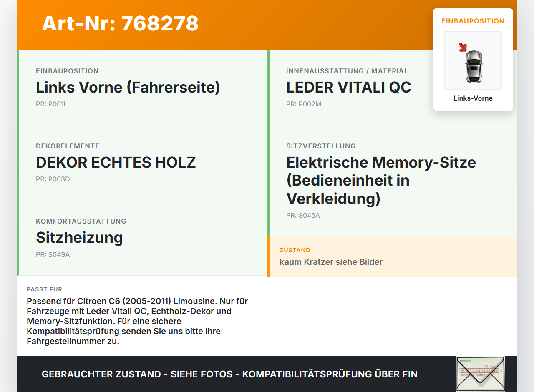Click the PR: P001L code

pos(51,104)
